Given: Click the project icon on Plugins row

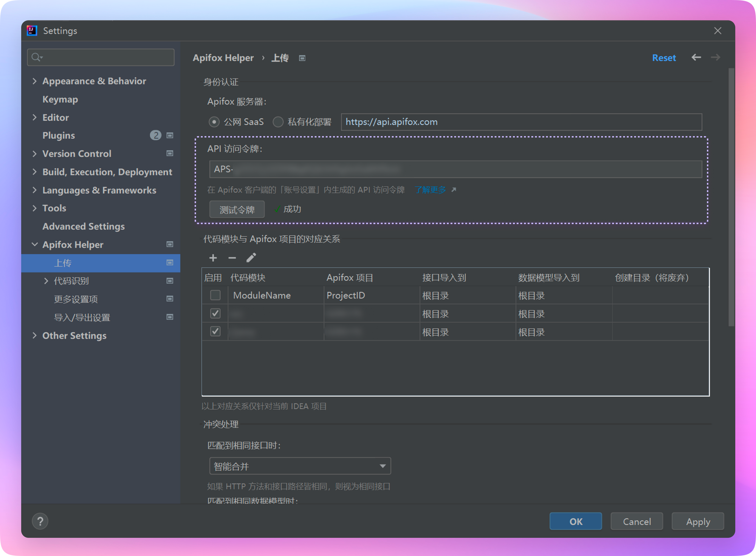Looking at the screenshot, I should click(170, 135).
